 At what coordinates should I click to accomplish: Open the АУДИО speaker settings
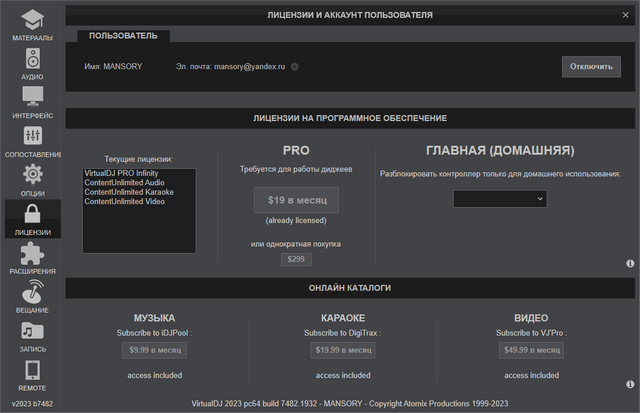click(32, 63)
